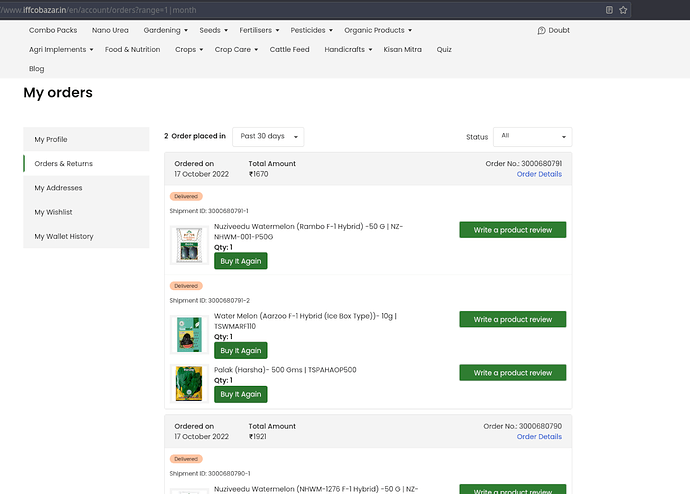Buy Palak Harsha again

tap(241, 395)
